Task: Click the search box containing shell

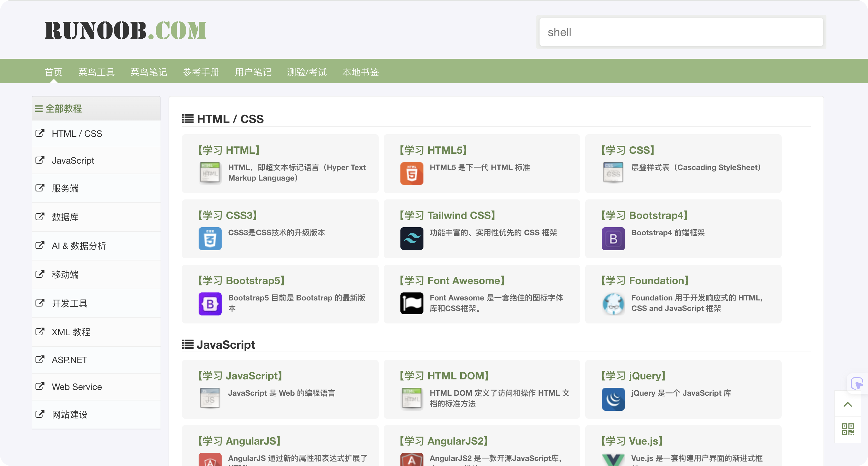Action: pos(681,32)
